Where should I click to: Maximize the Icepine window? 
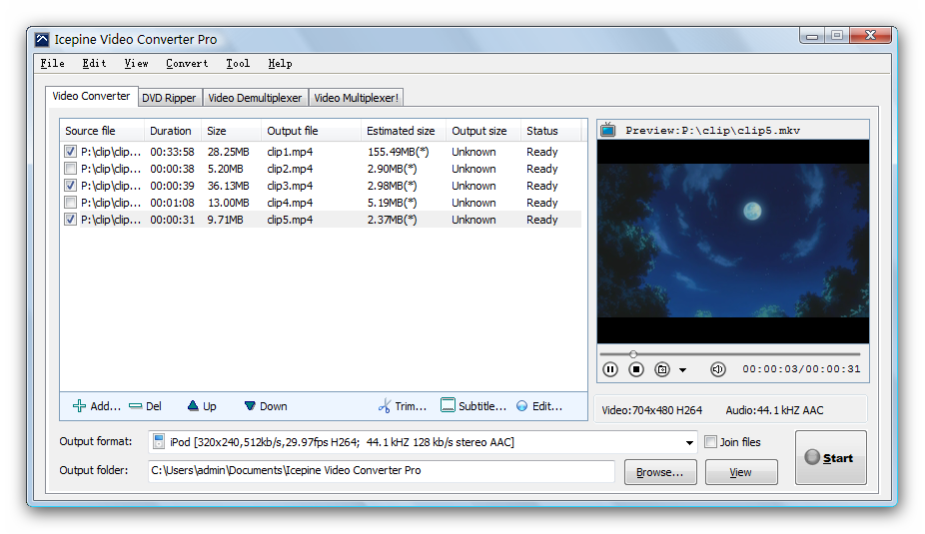[837, 35]
